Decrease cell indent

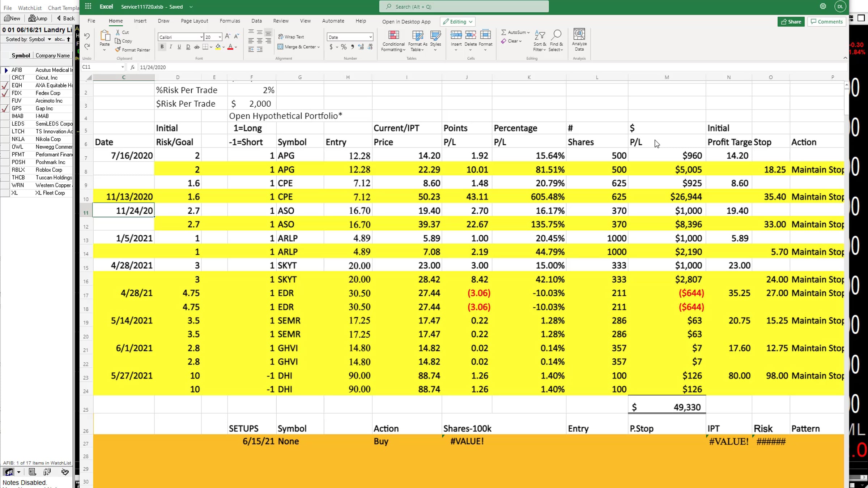click(x=251, y=50)
